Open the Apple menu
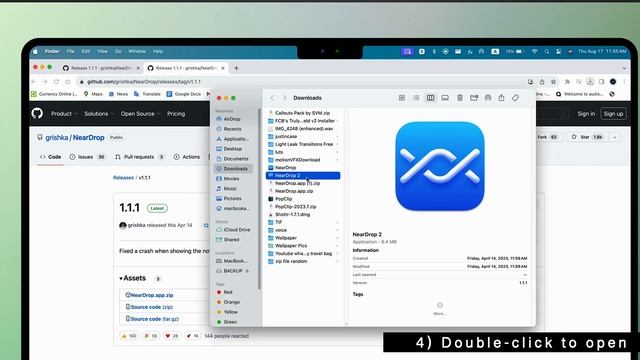 point(35,51)
